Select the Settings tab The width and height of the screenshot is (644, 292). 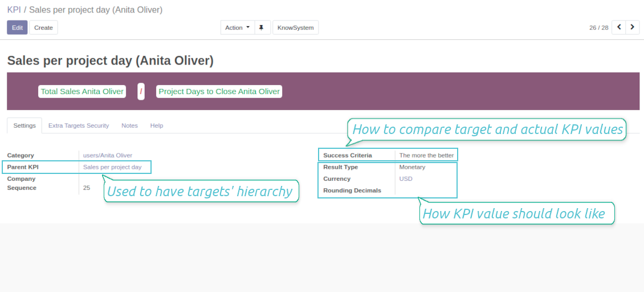25,125
